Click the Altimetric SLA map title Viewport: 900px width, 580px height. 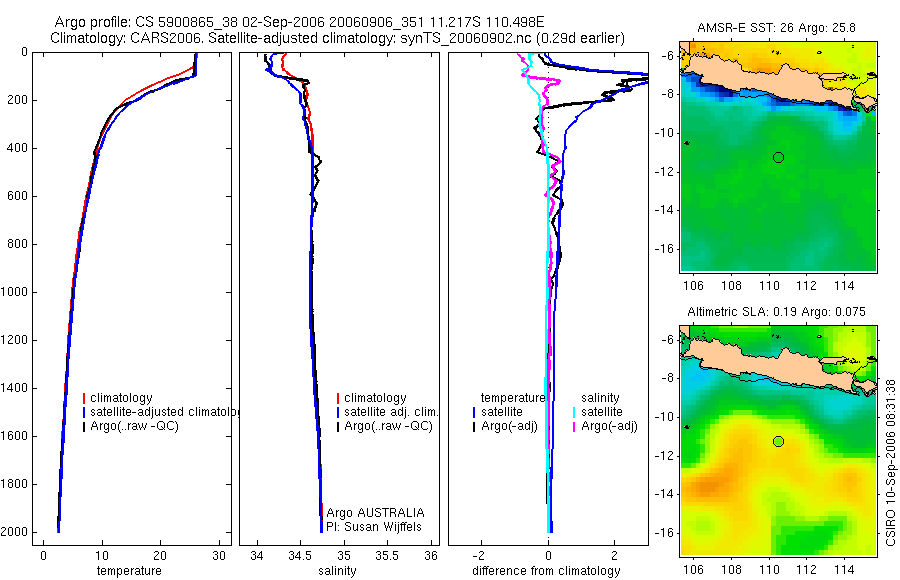(776, 312)
